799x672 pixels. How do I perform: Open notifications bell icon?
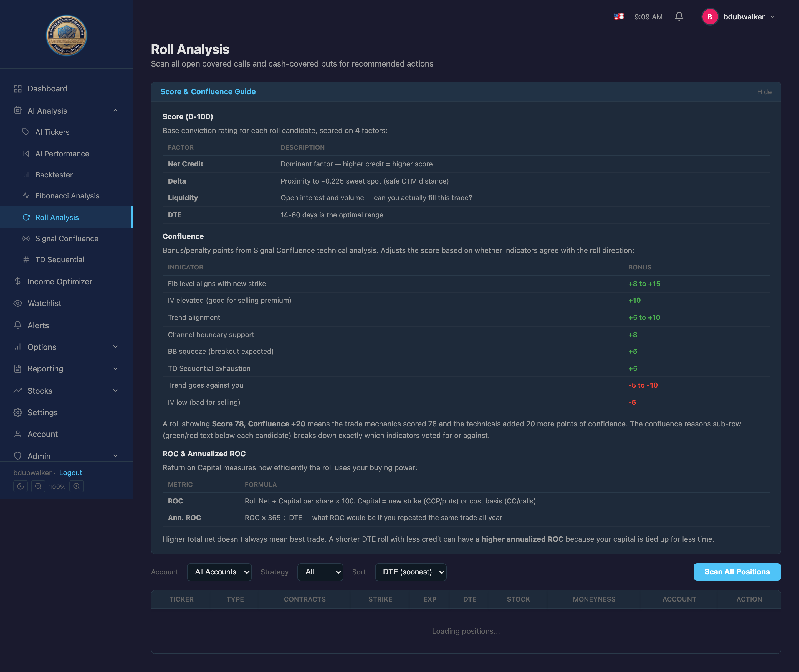coord(679,17)
